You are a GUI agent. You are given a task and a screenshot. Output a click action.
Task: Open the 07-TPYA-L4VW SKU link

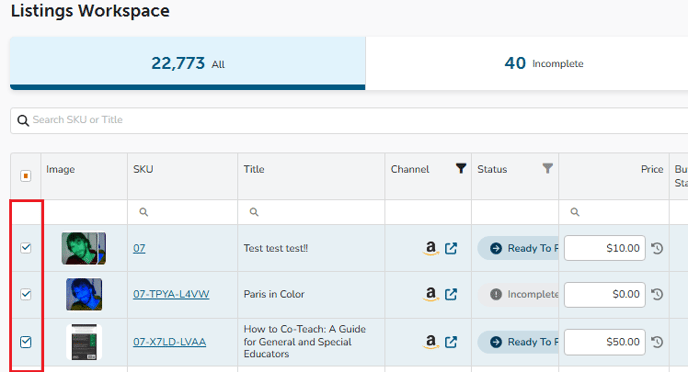(x=171, y=294)
